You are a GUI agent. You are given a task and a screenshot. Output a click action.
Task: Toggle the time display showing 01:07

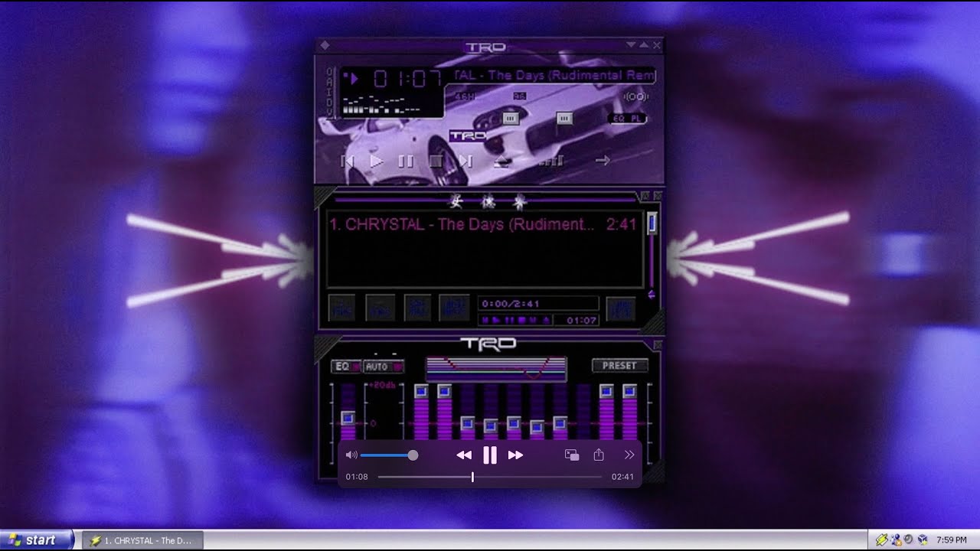(407, 79)
